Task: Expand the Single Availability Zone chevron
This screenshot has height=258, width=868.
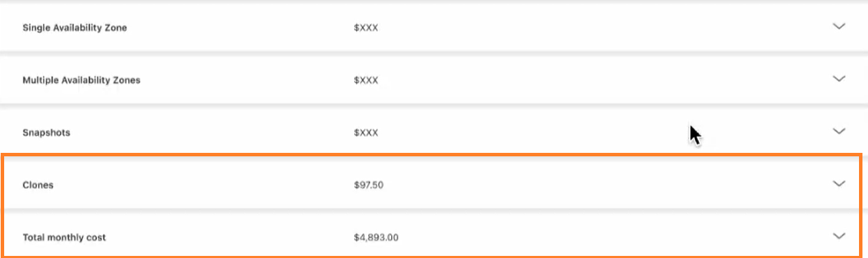Action: (839, 27)
